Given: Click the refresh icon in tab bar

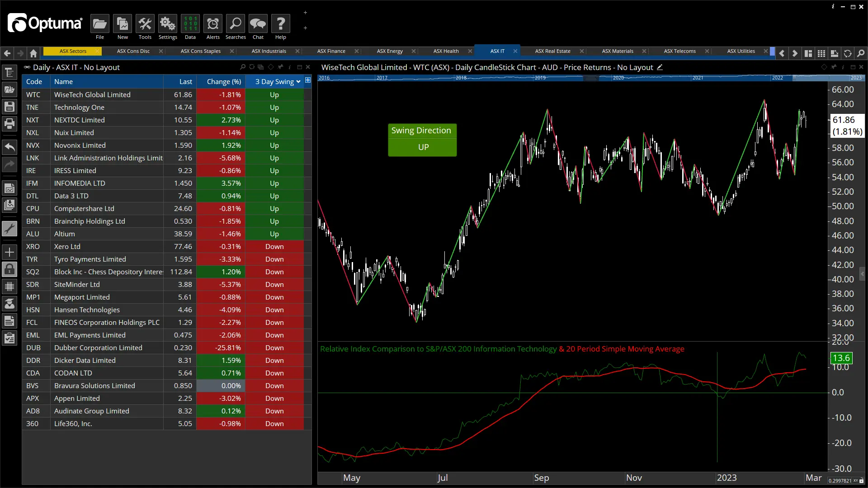Looking at the screenshot, I should [848, 53].
